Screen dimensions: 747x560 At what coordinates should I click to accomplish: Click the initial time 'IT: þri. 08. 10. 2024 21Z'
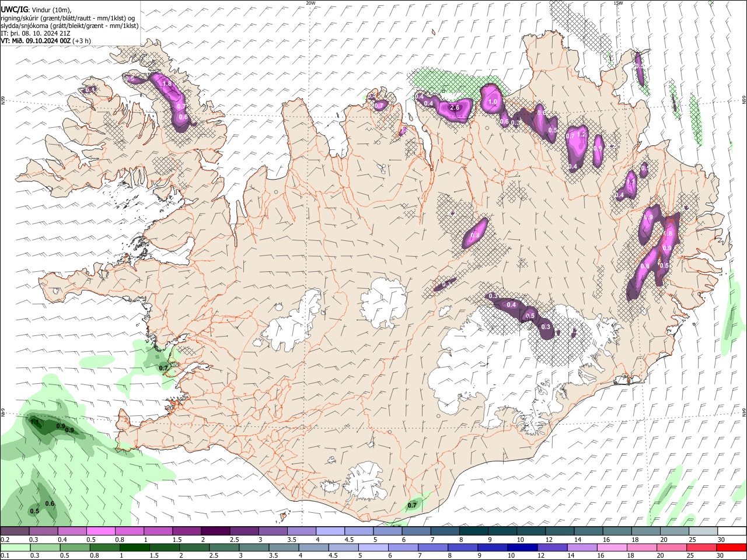coord(36,33)
